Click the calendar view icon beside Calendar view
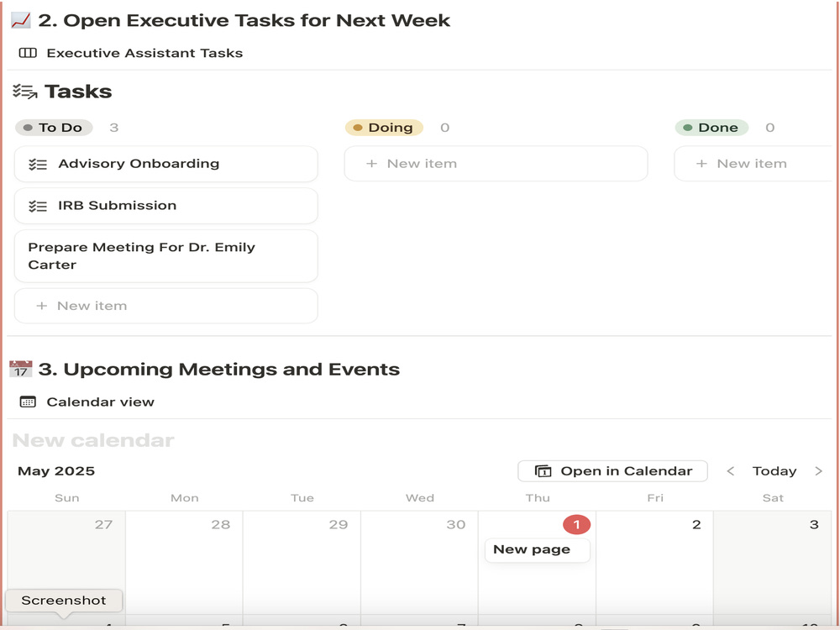This screenshot has width=840, height=630. pyautogui.click(x=28, y=402)
